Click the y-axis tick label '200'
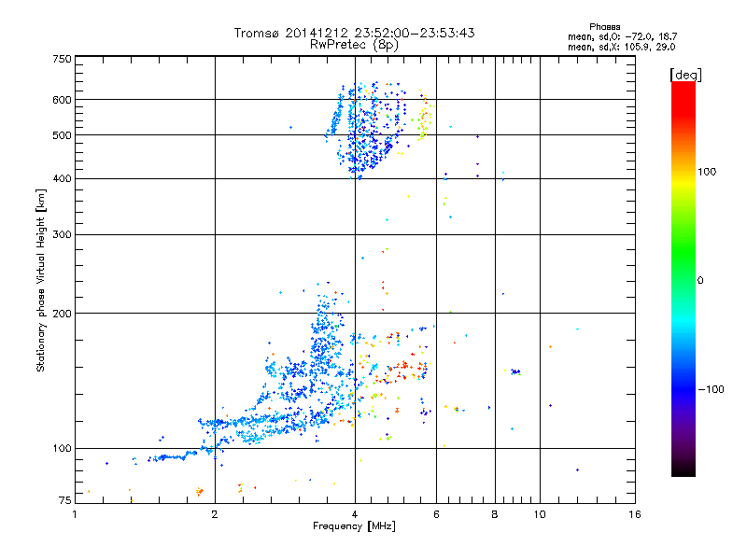 (62, 314)
